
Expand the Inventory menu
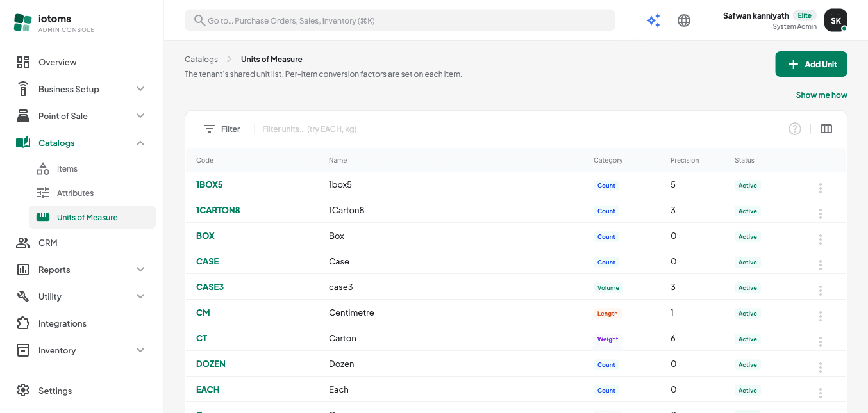click(x=81, y=350)
